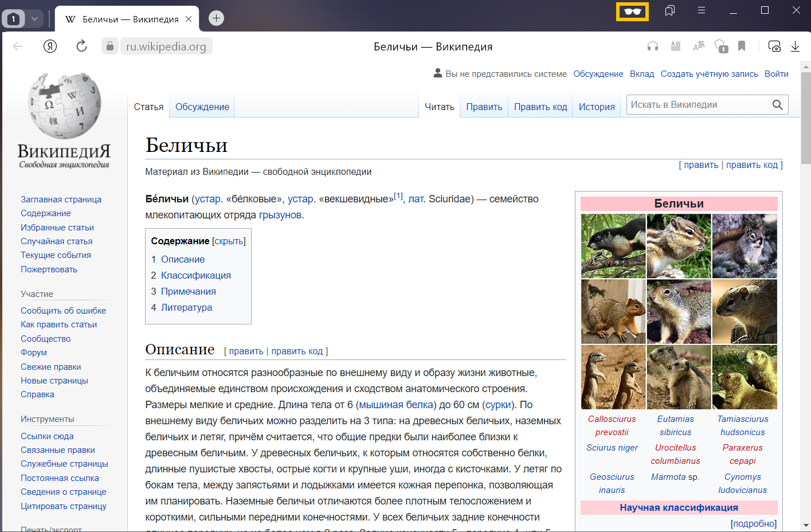Open the История tab
The width and height of the screenshot is (811, 532).
click(596, 107)
